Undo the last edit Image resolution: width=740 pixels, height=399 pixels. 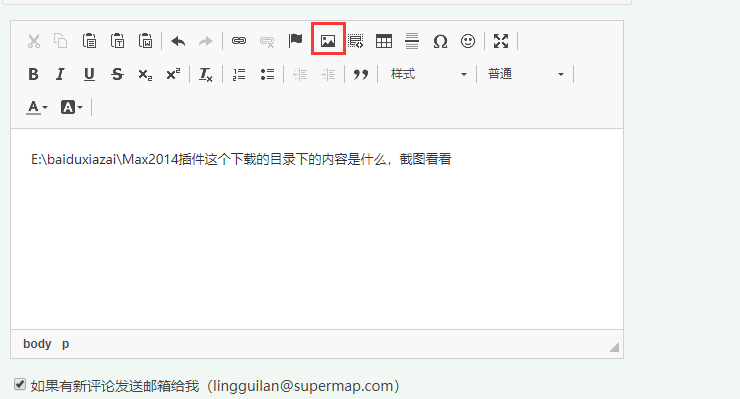178,41
